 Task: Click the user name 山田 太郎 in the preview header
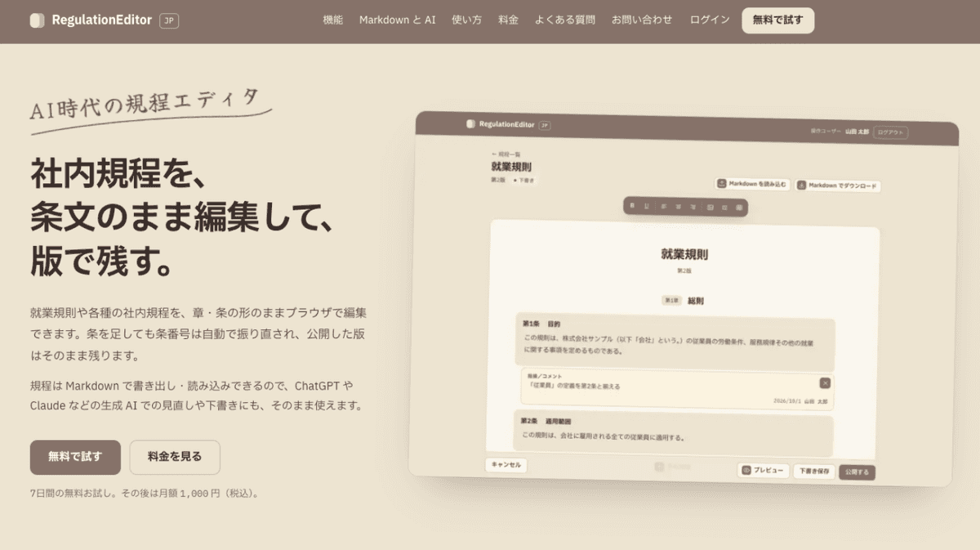coord(857,132)
